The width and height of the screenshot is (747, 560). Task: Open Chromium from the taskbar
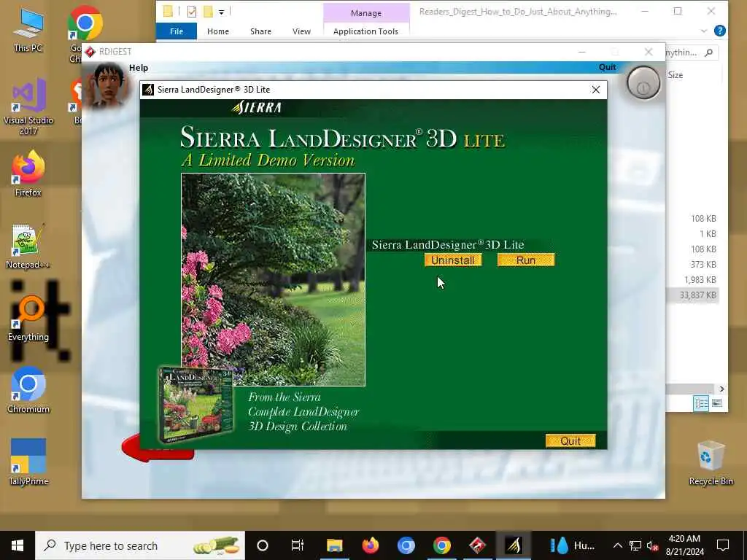(x=406, y=545)
